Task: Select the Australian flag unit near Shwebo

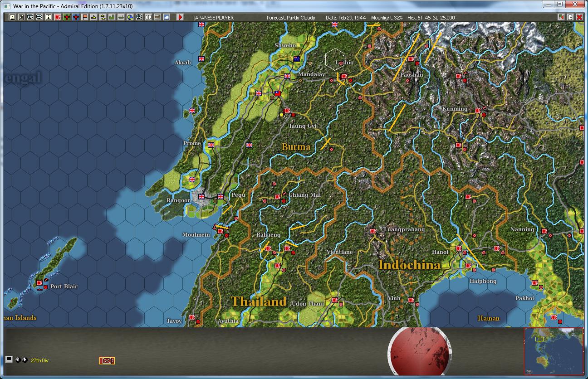Action: coord(296,58)
